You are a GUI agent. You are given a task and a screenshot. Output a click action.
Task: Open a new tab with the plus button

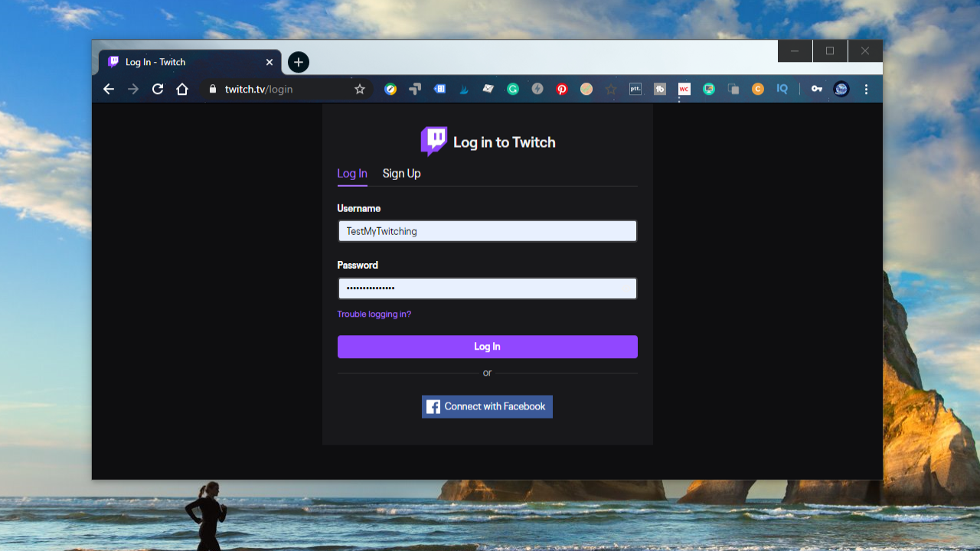click(x=299, y=62)
